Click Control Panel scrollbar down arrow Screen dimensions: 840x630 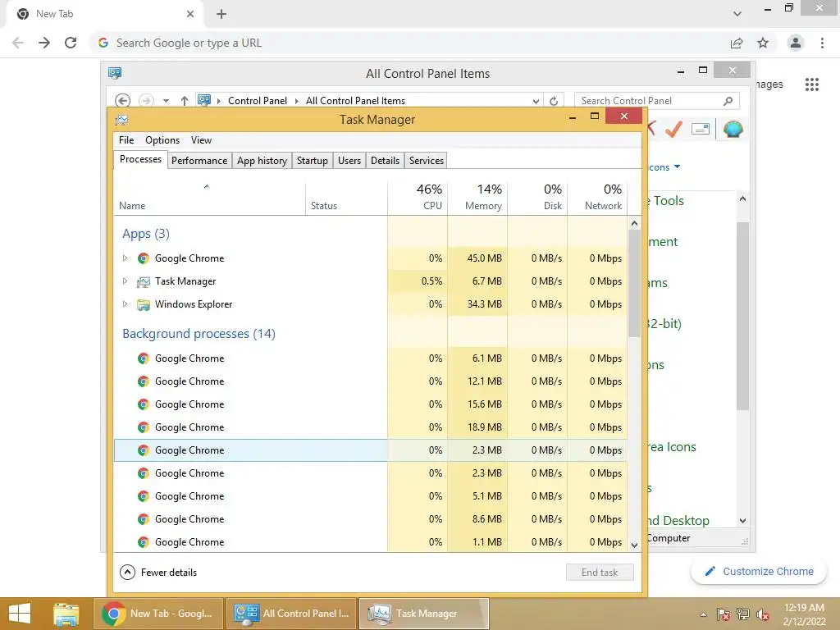tap(742, 521)
